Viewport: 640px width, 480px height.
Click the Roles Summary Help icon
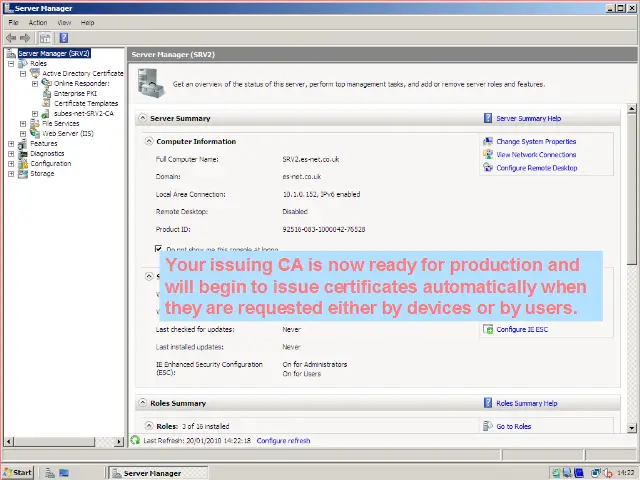(488, 403)
